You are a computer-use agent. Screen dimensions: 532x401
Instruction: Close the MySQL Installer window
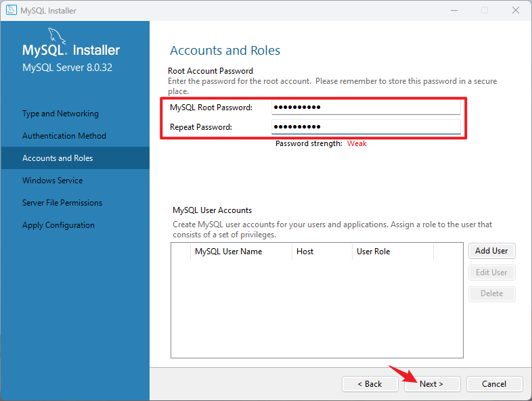pos(516,10)
